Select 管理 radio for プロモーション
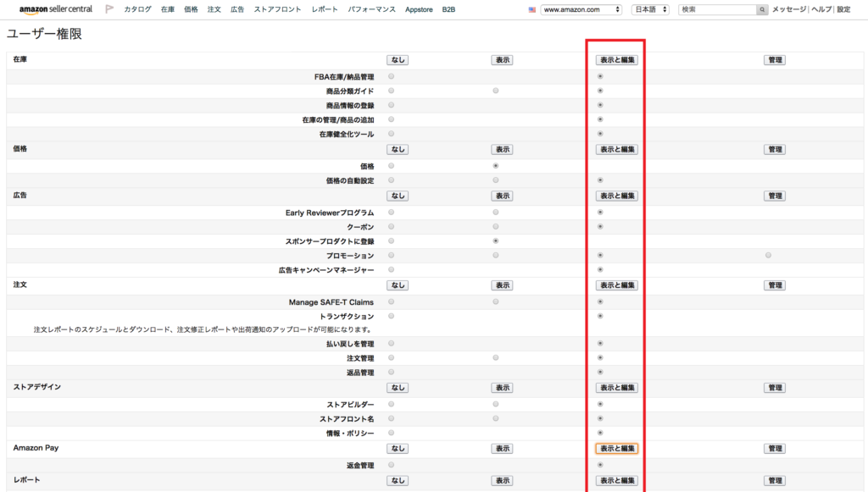Screen dimensions: 868x492 768,256
